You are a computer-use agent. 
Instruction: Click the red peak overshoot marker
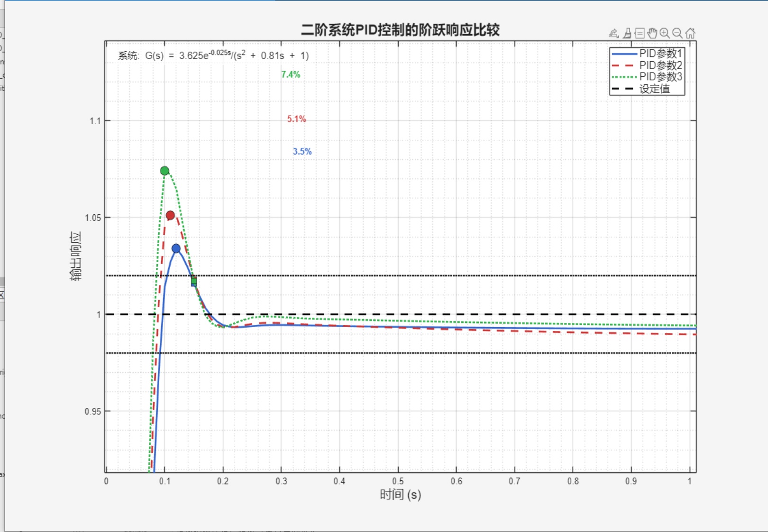click(x=170, y=215)
